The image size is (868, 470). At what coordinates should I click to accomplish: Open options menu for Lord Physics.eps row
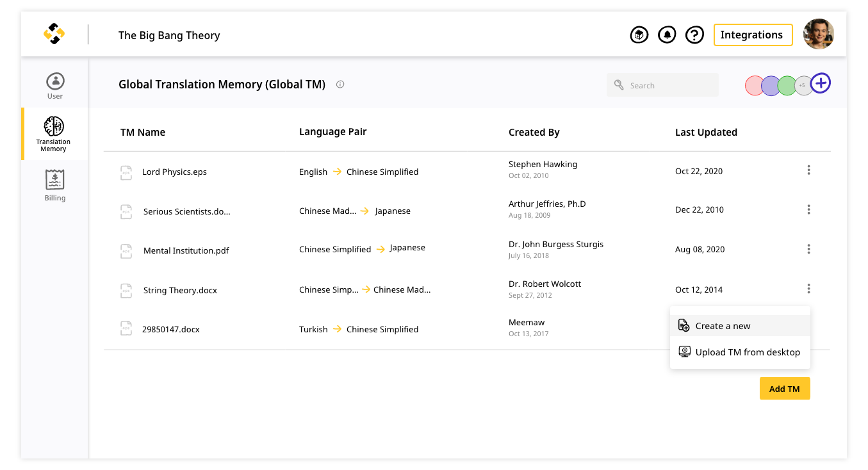coord(809,170)
